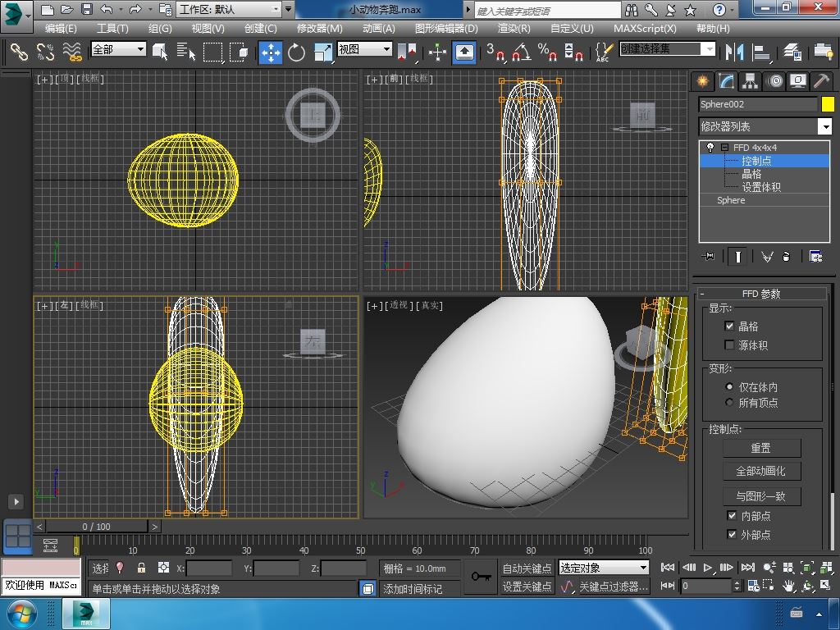
Task: Click the yellow object color swatch
Action: [x=828, y=104]
